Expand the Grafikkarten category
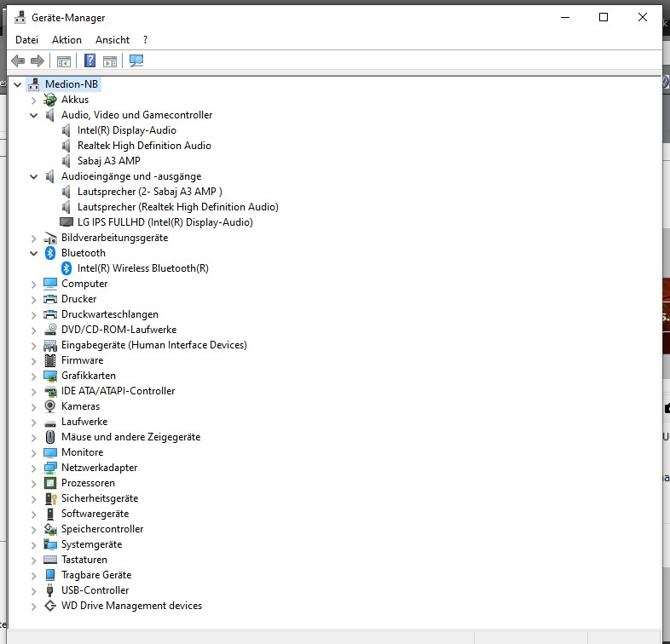 (x=34, y=376)
